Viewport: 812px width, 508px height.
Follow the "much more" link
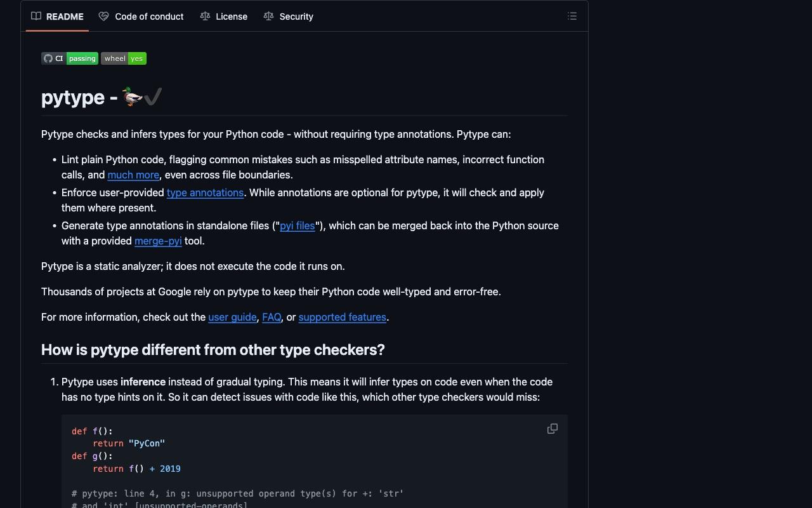133,175
